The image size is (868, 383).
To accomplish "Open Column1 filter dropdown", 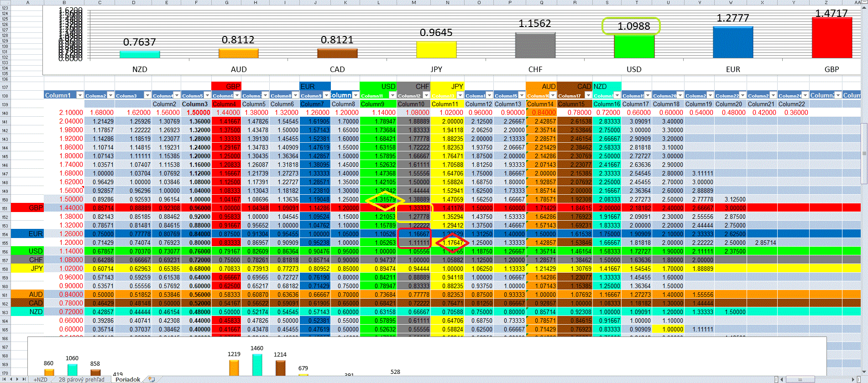I will 80,95.
